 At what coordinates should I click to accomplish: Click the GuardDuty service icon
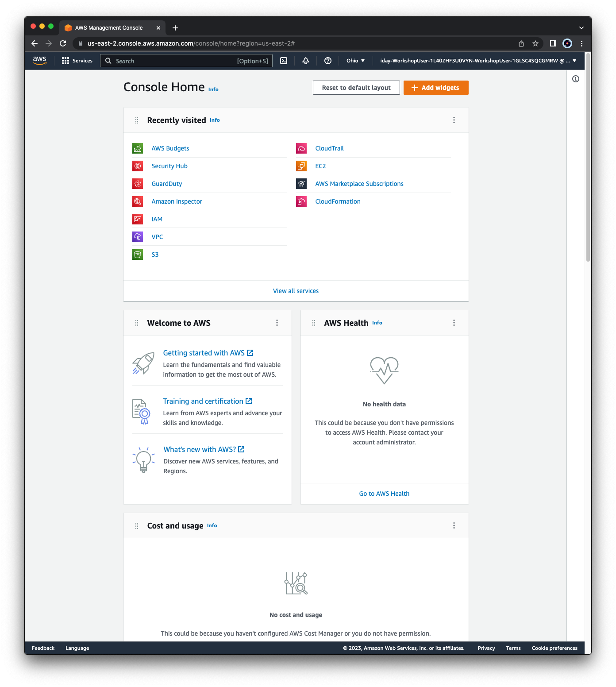coord(138,184)
